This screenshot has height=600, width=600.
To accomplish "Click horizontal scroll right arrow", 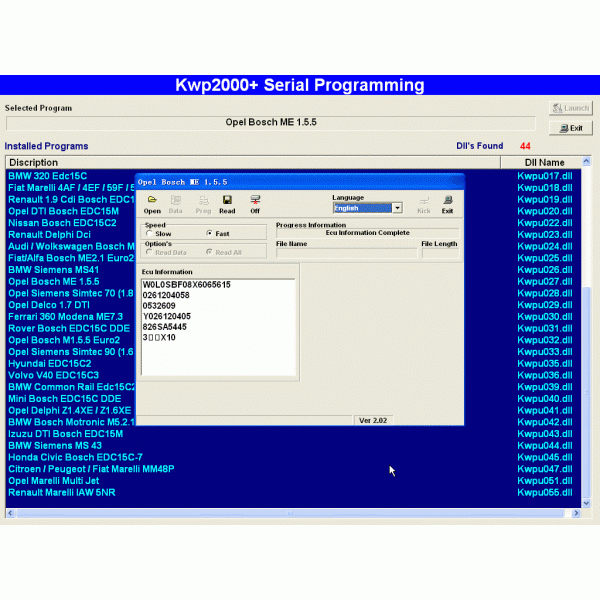I will [x=576, y=513].
